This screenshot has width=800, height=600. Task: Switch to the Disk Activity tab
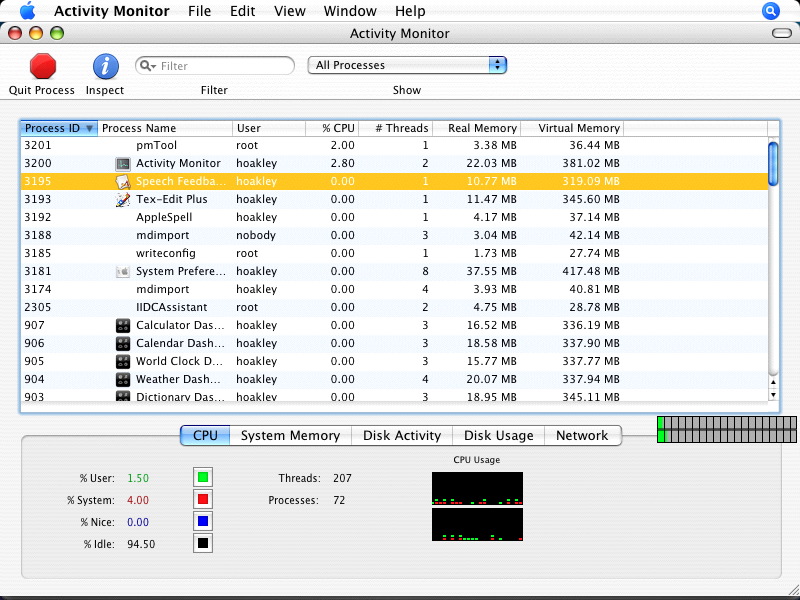[x=402, y=435]
